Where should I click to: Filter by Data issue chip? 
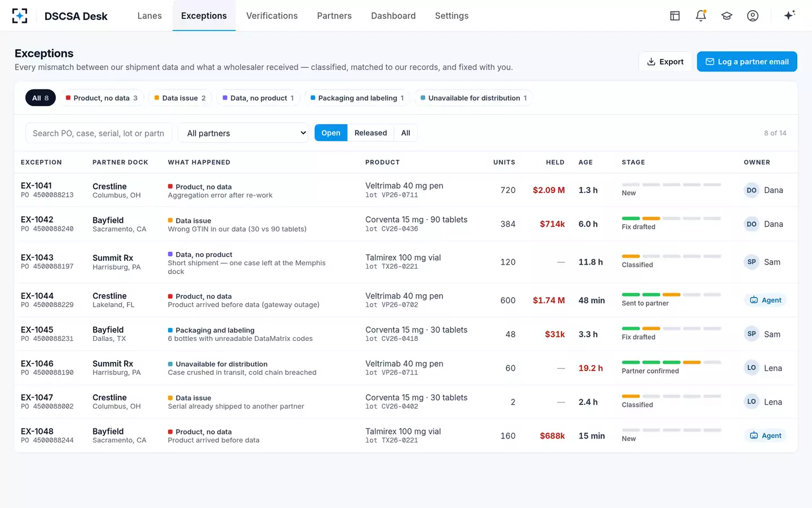(x=180, y=98)
